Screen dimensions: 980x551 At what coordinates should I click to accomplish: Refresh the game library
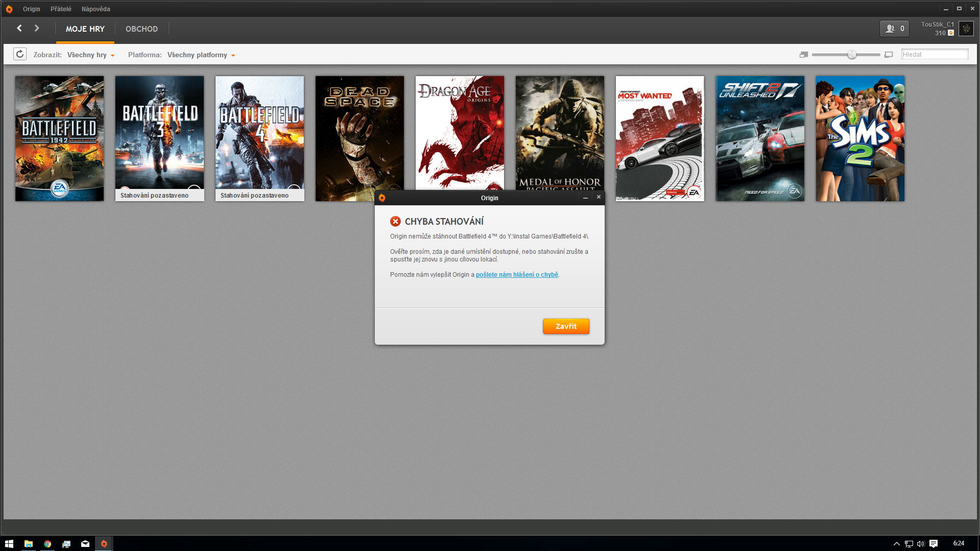coord(20,54)
